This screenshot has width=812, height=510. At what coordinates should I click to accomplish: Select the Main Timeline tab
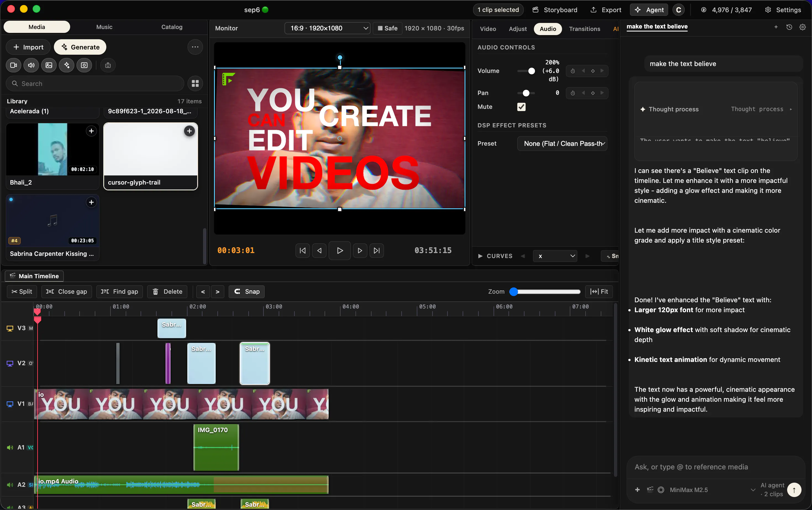click(x=35, y=276)
